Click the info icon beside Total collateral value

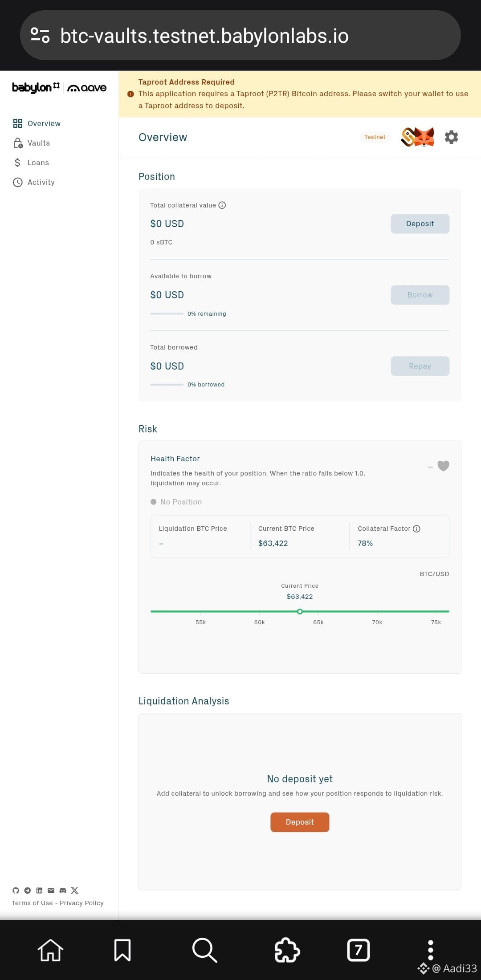(x=222, y=205)
